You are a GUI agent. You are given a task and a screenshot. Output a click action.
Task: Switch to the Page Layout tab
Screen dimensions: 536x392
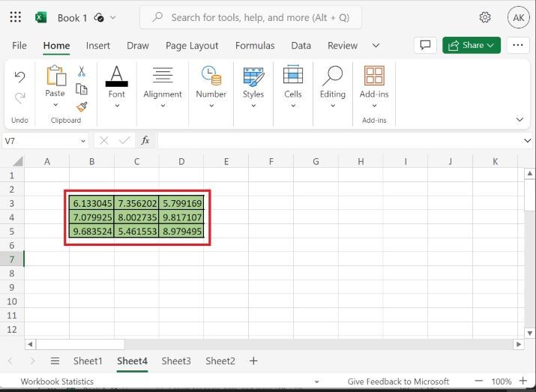click(192, 46)
